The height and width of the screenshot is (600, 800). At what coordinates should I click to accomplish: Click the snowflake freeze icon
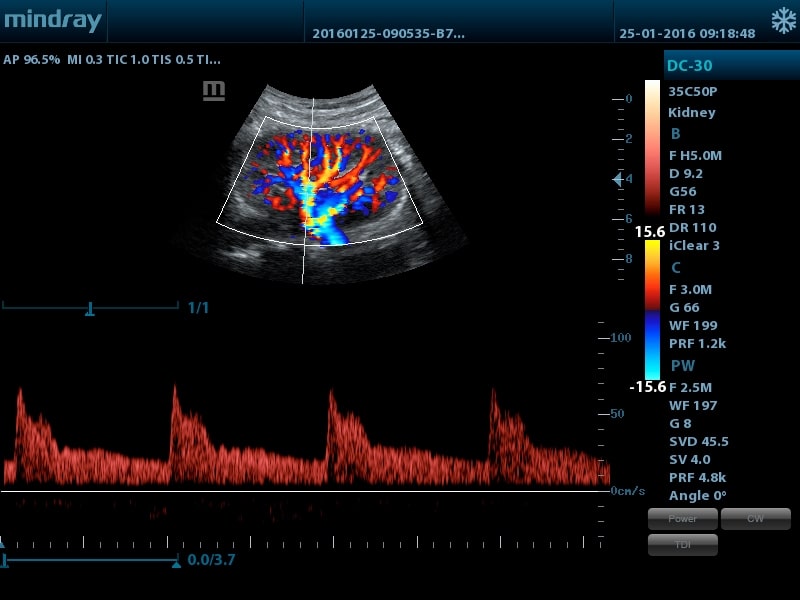(783, 21)
